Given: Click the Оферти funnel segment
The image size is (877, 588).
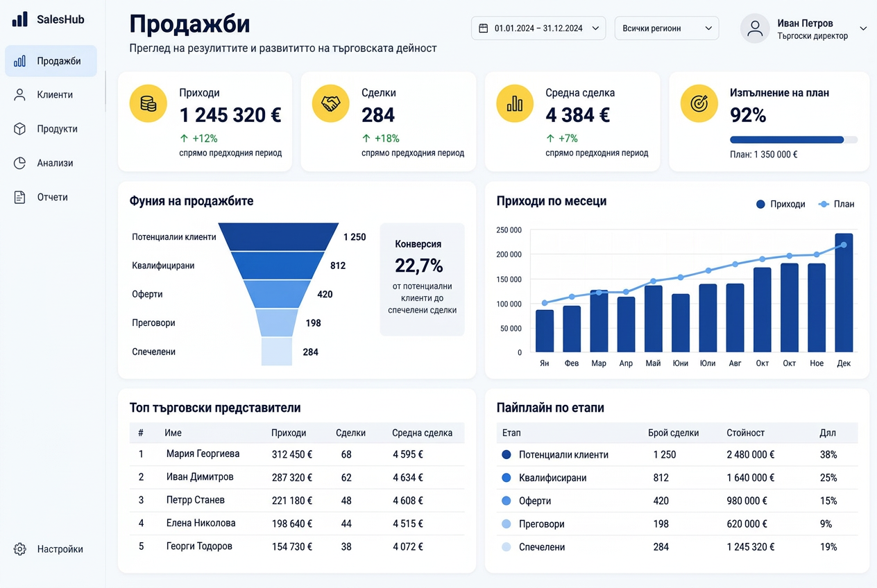Looking at the screenshot, I should click(278, 294).
